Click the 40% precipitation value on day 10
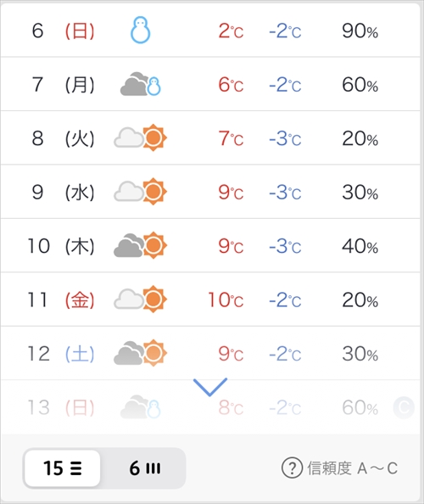Screen dimensions: 424x504 point(360,246)
